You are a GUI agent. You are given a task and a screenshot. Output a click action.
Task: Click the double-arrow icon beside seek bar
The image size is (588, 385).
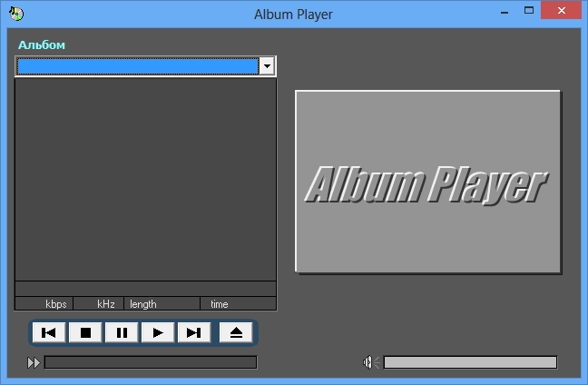coord(34,363)
